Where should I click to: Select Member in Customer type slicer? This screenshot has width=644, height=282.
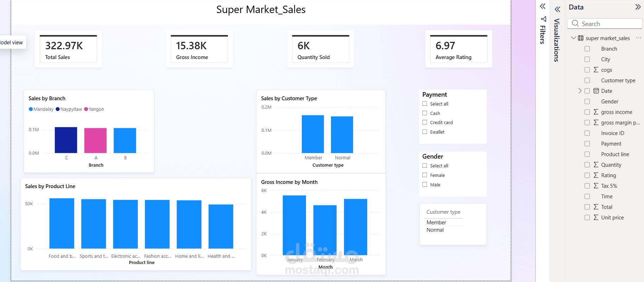(436, 222)
